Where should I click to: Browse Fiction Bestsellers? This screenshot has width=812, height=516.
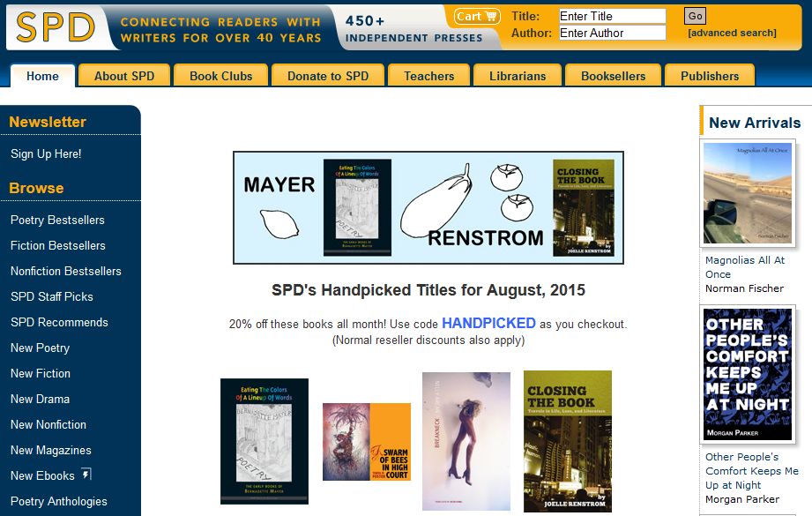point(58,245)
